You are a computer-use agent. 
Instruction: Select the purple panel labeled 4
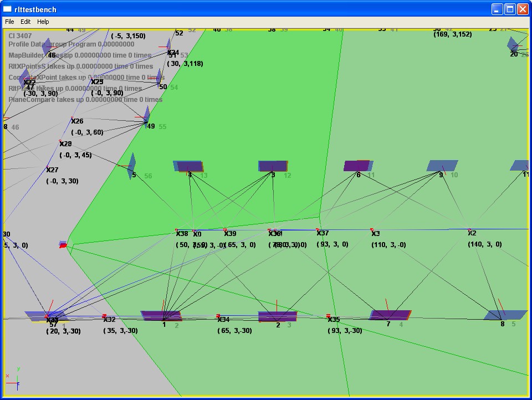(188, 166)
